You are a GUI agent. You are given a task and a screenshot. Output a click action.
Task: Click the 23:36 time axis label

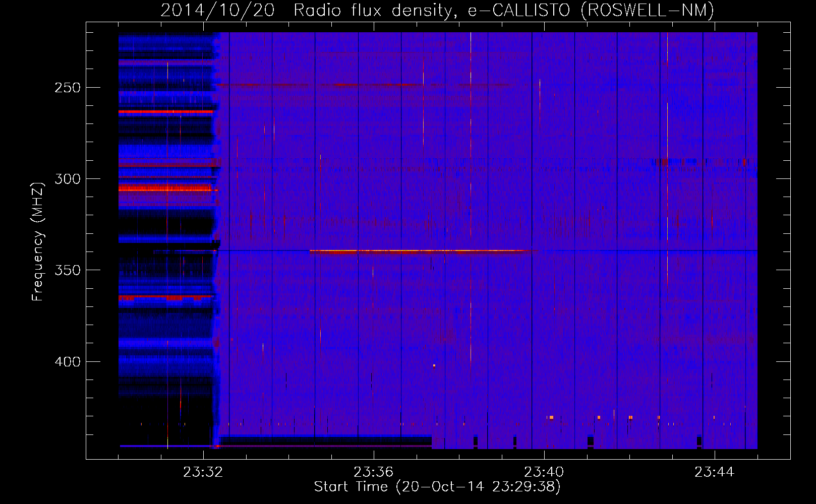coord(373,472)
